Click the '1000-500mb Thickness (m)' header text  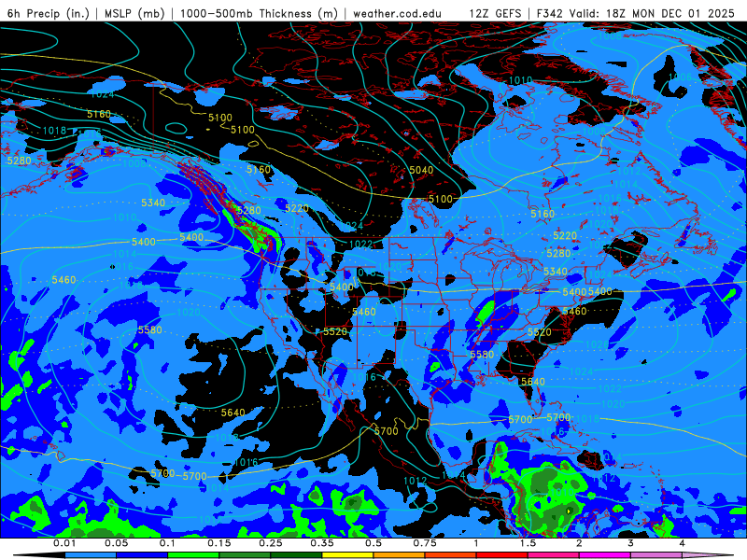259,13
